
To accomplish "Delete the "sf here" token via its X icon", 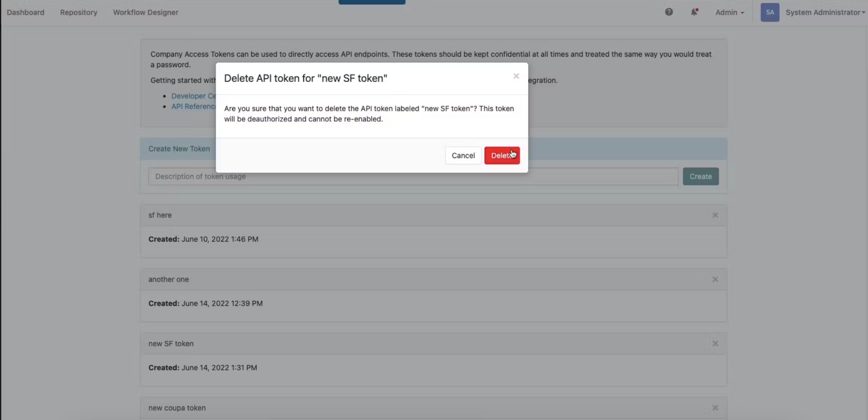I will 715,215.
